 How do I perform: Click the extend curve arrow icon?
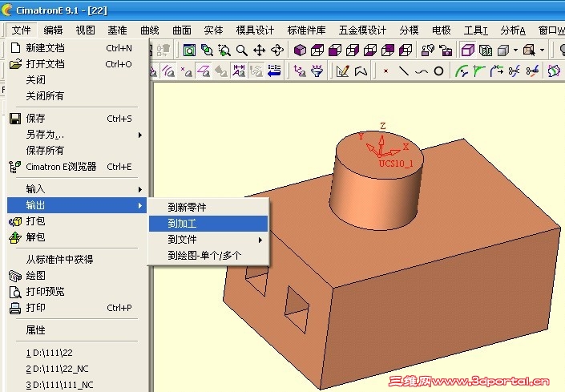(x=497, y=71)
